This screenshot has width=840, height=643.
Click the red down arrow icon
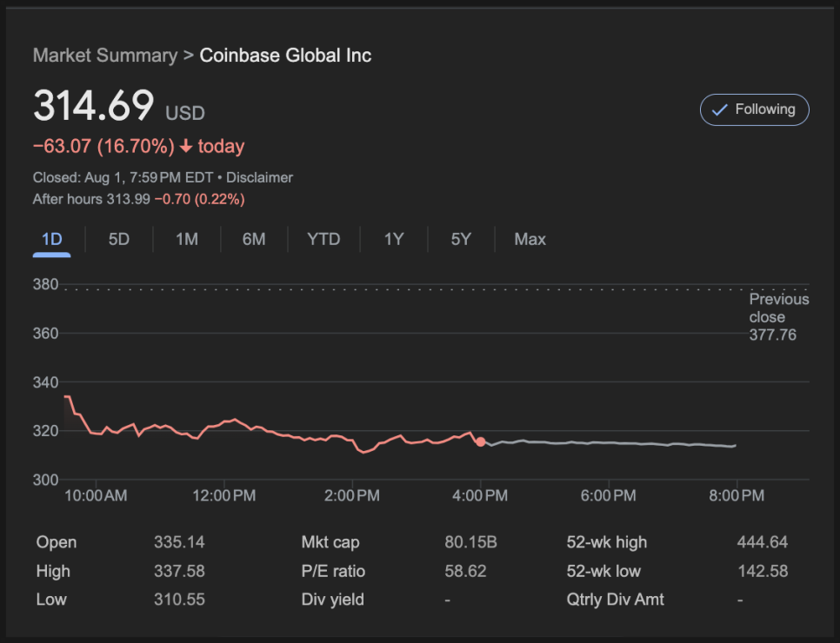point(186,146)
